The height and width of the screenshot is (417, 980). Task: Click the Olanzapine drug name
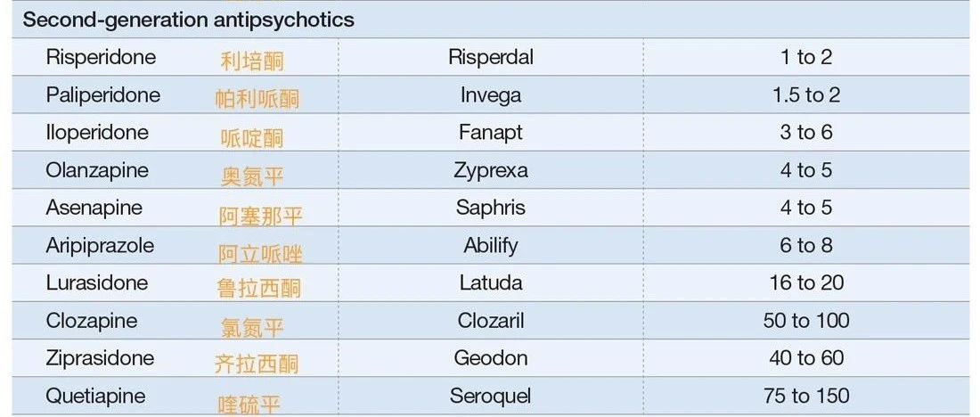[97, 170]
